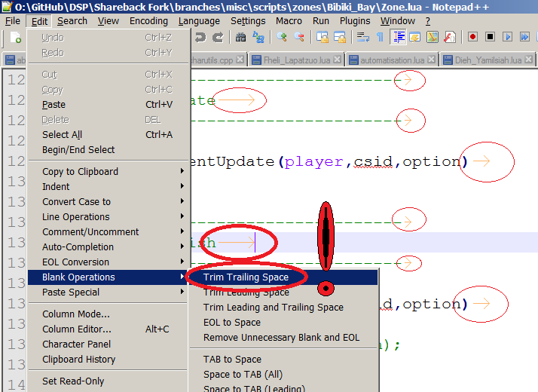Click the Find binoculars toolbar icon
Viewport: 538px width, 392px height.
coord(240,37)
